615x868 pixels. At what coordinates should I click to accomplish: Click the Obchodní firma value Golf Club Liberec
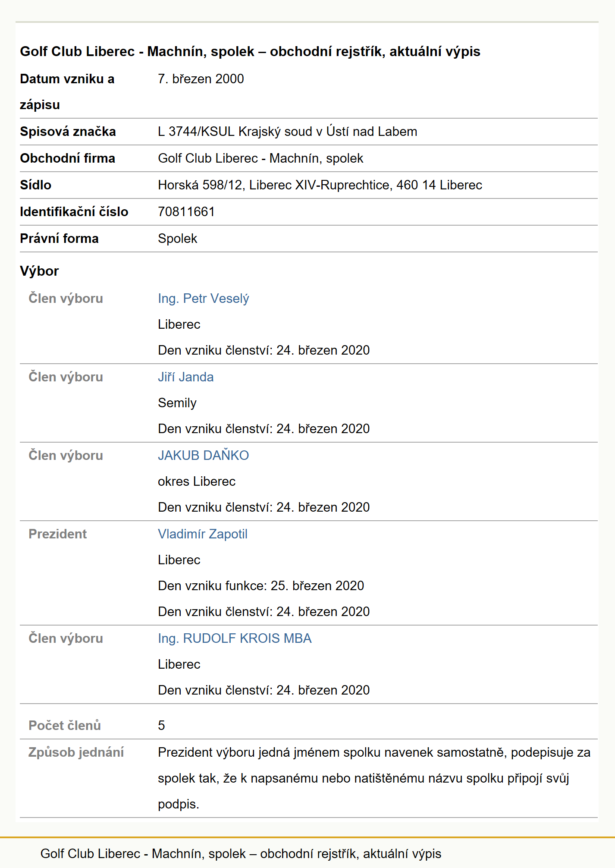pyautogui.click(x=261, y=158)
